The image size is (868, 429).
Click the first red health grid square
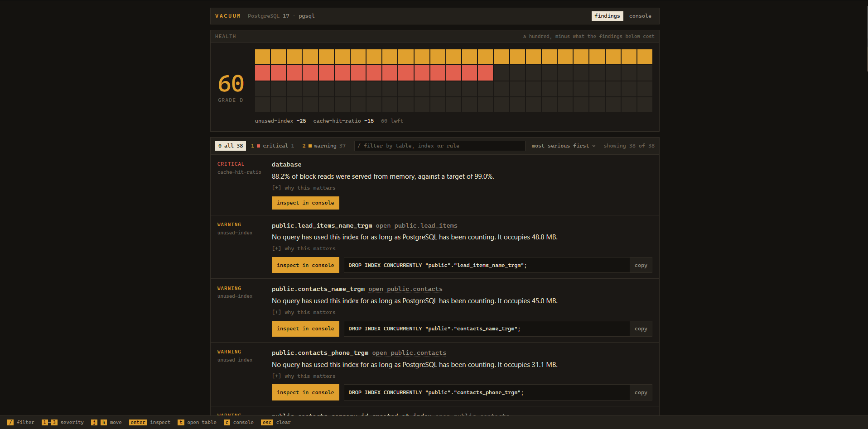tap(262, 73)
